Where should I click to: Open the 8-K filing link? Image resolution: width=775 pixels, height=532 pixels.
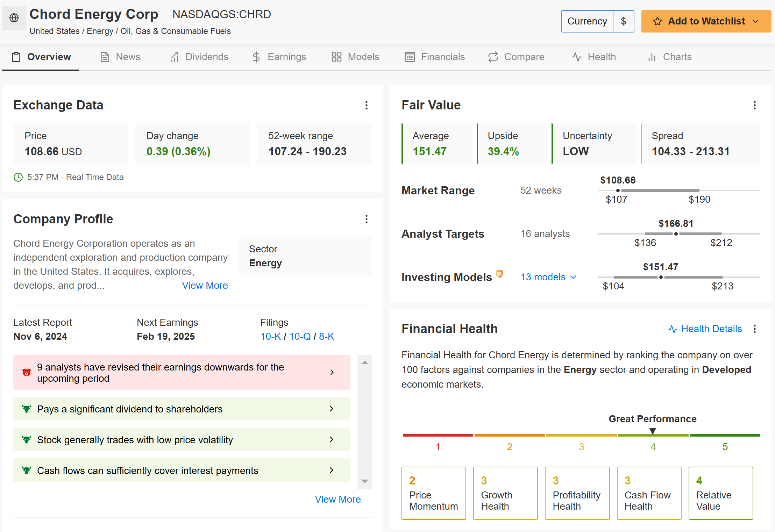[327, 336]
